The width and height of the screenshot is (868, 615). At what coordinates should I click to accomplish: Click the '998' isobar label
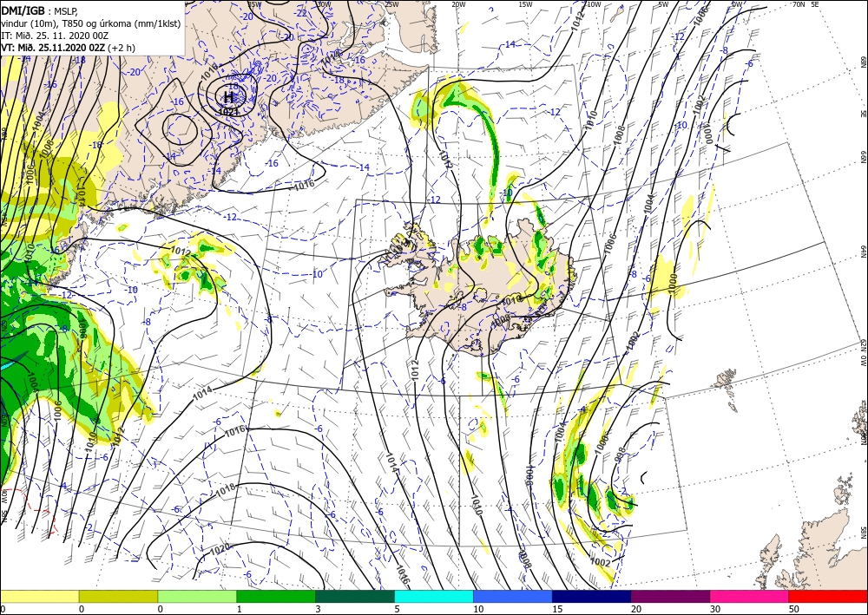[x=620, y=454]
